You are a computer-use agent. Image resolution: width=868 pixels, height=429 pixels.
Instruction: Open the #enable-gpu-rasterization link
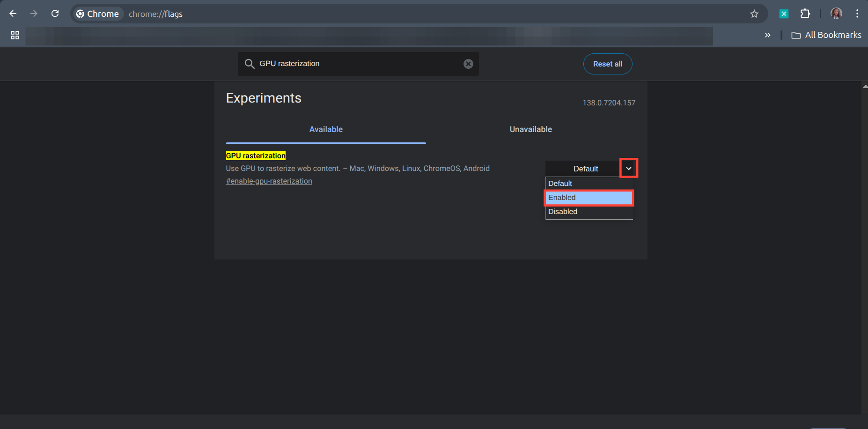pos(269,181)
